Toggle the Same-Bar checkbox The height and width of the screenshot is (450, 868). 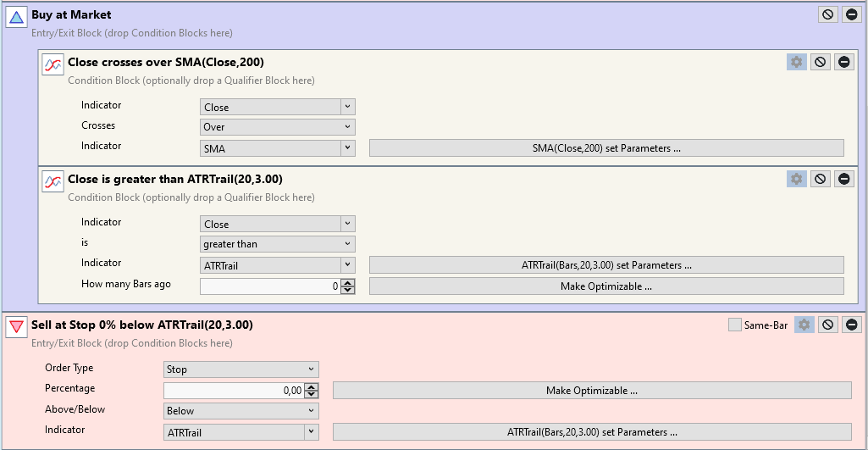pos(734,325)
